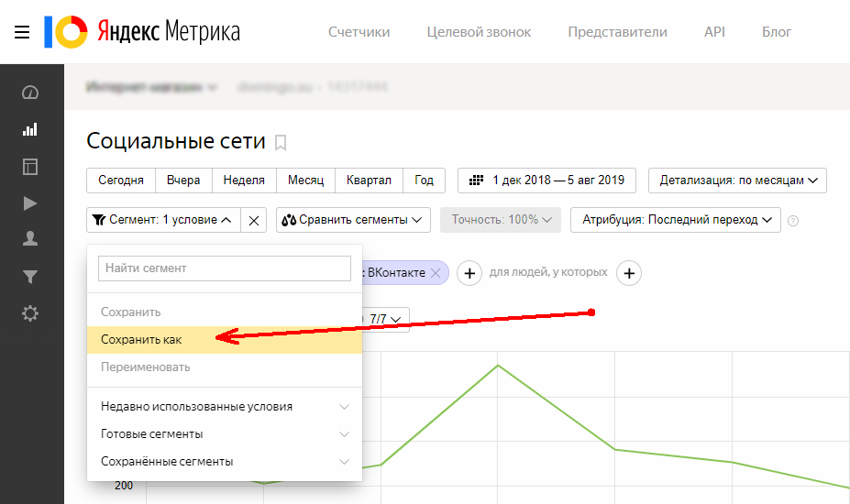Open Атрибуция: Последний переход dropdown
This screenshot has height=504, width=850.
point(676,220)
